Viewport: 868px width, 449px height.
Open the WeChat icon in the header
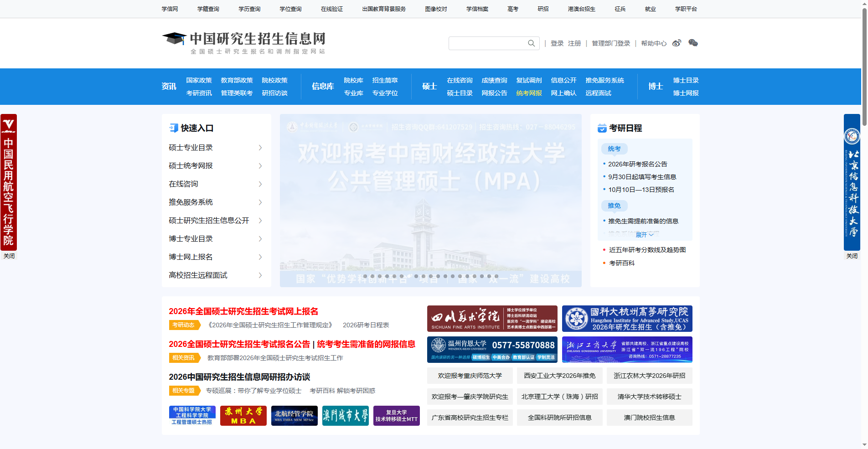(693, 43)
